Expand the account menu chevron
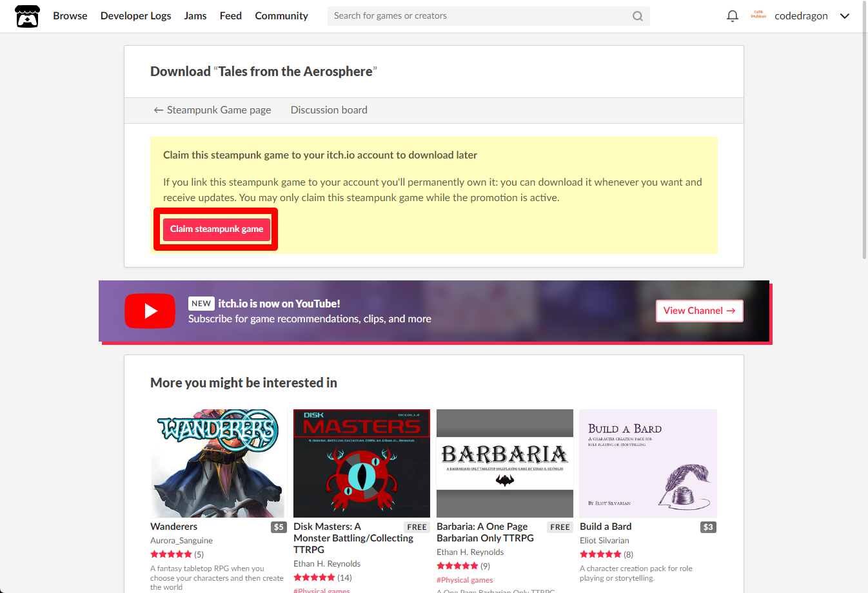The image size is (868, 593). click(x=845, y=16)
